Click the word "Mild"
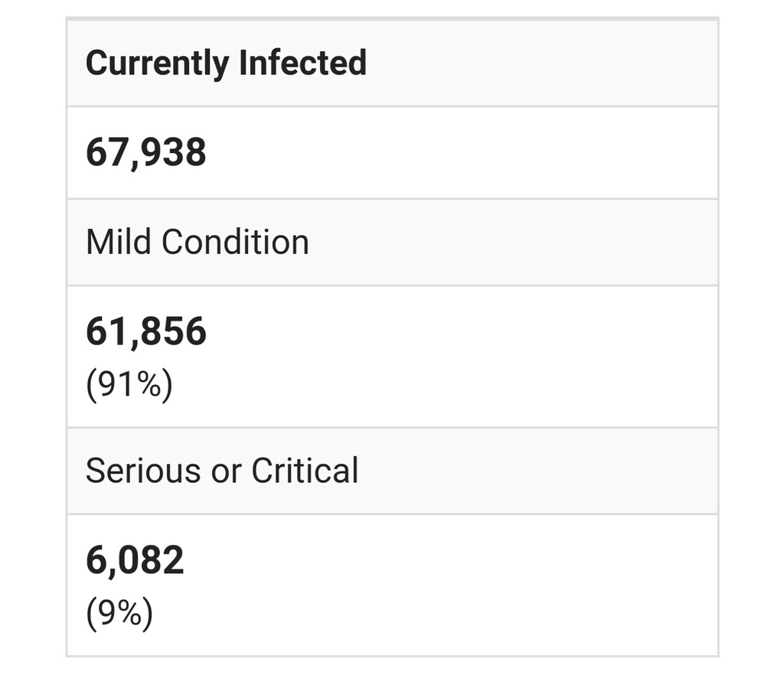This screenshot has width=784, height=678. click(x=119, y=243)
